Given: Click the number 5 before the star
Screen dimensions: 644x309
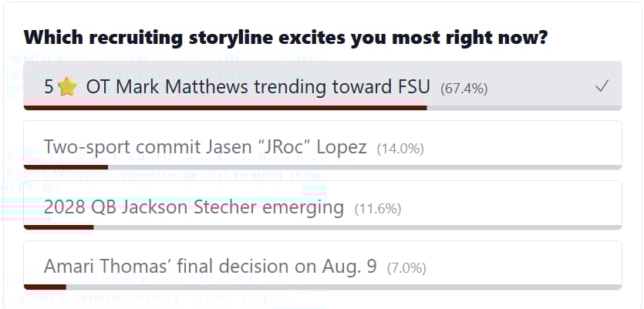Looking at the screenshot, I should click(x=49, y=87).
